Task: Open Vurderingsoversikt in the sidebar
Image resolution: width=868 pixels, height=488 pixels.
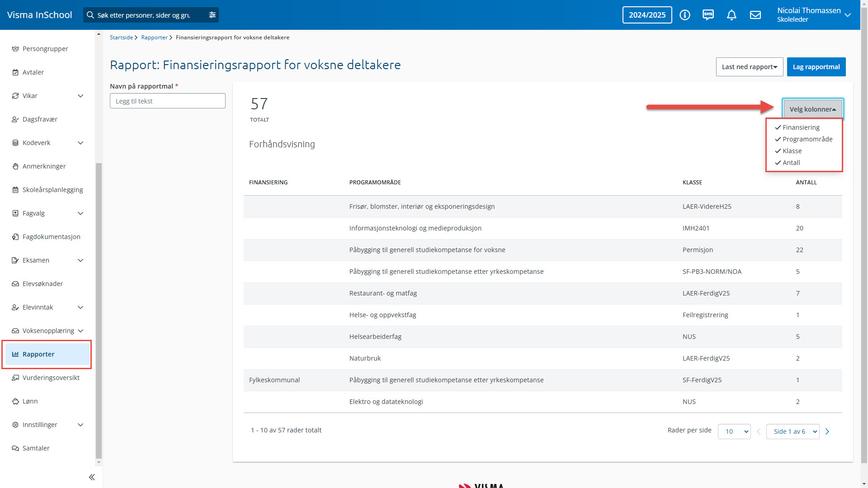Action: click(x=51, y=378)
